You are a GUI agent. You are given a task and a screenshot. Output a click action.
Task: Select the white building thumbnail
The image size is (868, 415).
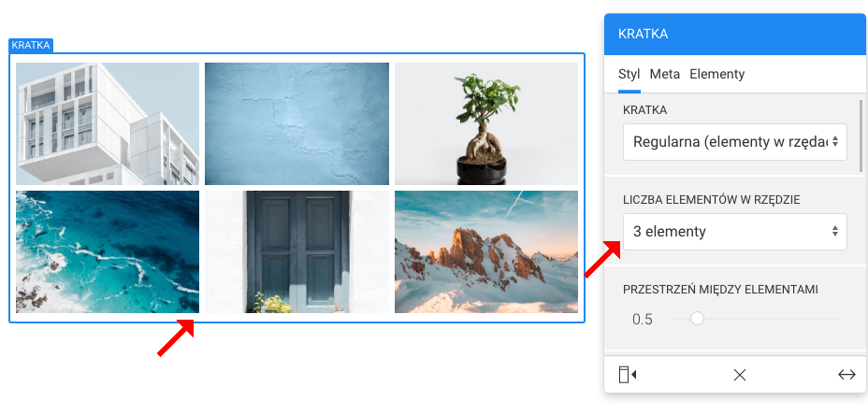click(108, 124)
